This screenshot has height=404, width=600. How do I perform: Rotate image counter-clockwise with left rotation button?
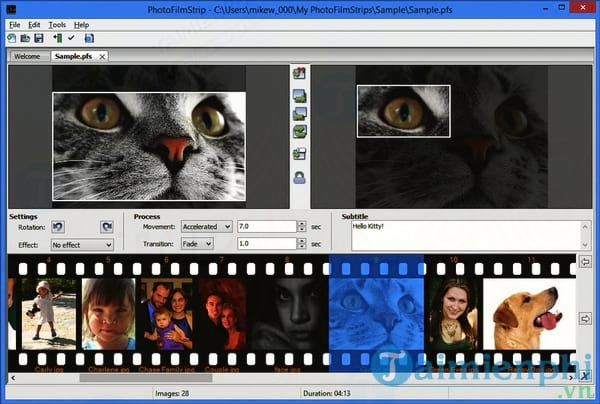(x=58, y=227)
